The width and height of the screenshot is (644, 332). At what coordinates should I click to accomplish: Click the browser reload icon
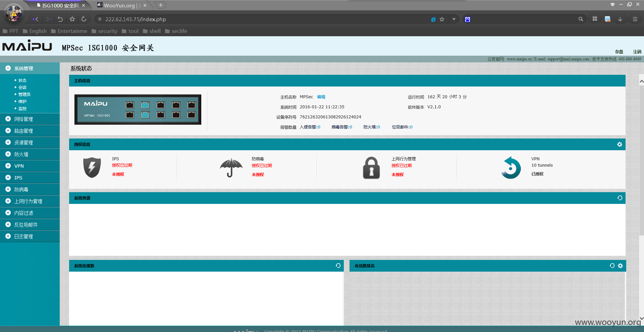[x=84, y=19]
